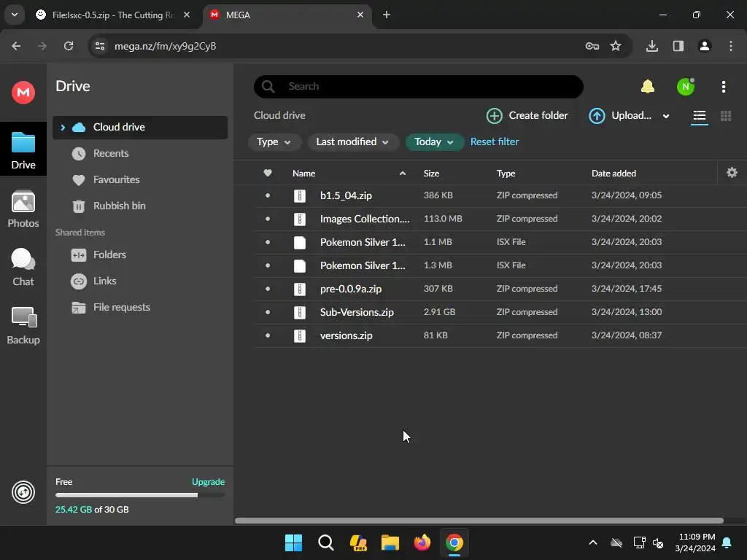
Task: Open the Type filter dropdown
Action: pyautogui.click(x=274, y=142)
